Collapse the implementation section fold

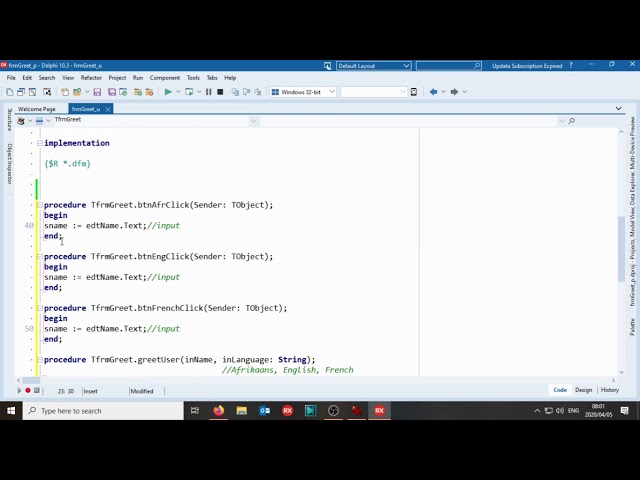pyautogui.click(x=40, y=143)
